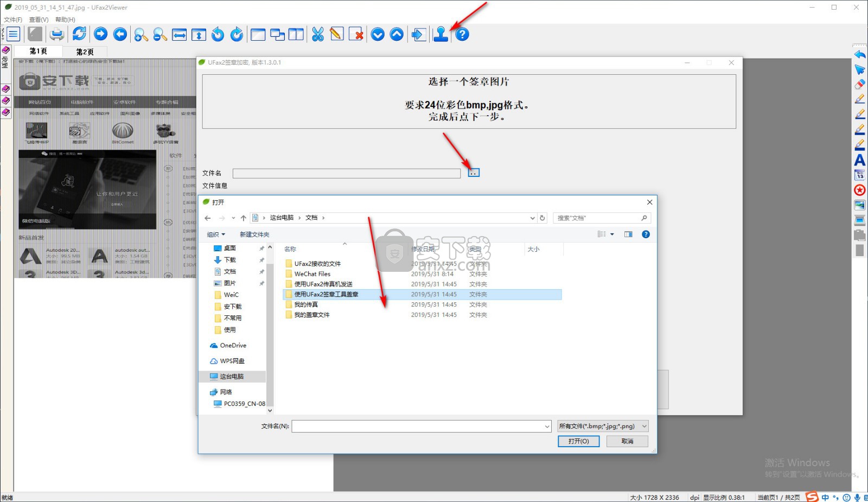Expand the file type filter dropdown
Viewport: 868px width, 502px height.
(x=644, y=426)
